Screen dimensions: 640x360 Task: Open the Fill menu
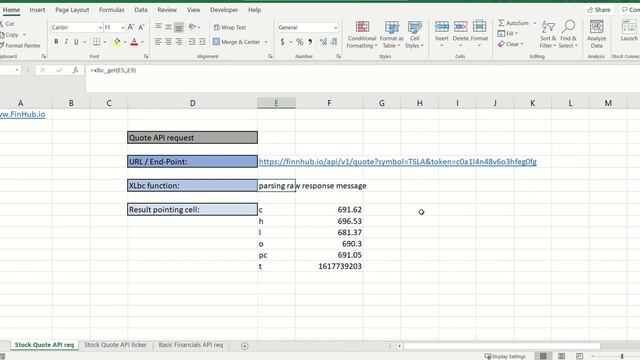pos(508,33)
